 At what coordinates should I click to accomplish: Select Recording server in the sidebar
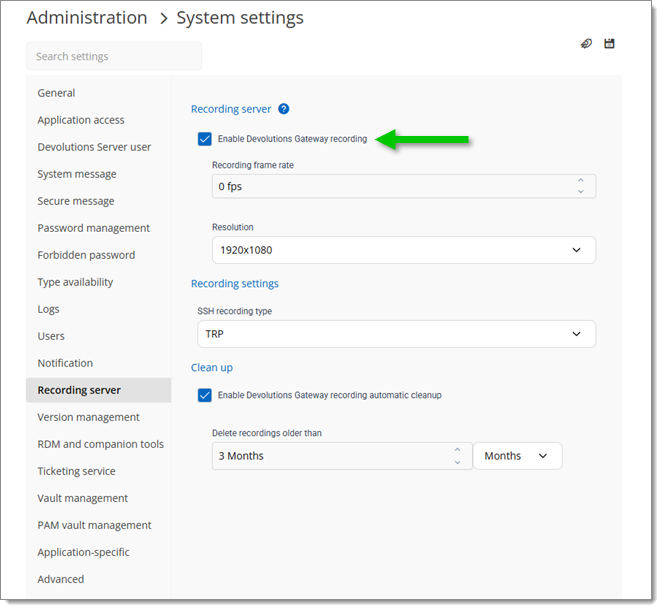98,390
